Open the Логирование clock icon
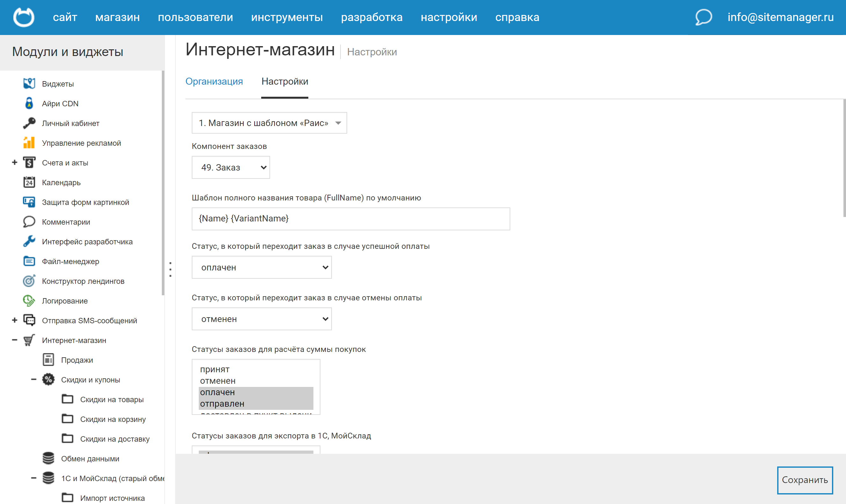 click(29, 301)
